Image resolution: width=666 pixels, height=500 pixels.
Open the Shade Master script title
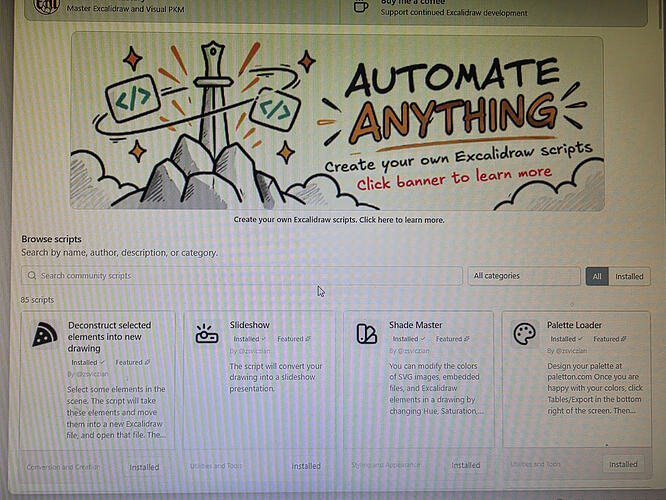(415, 325)
